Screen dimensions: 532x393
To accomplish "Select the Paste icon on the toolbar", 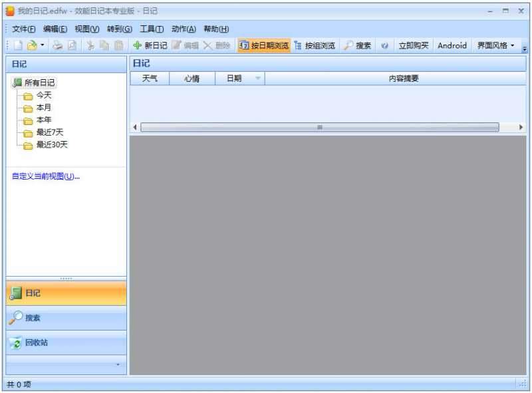I will click(x=118, y=45).
